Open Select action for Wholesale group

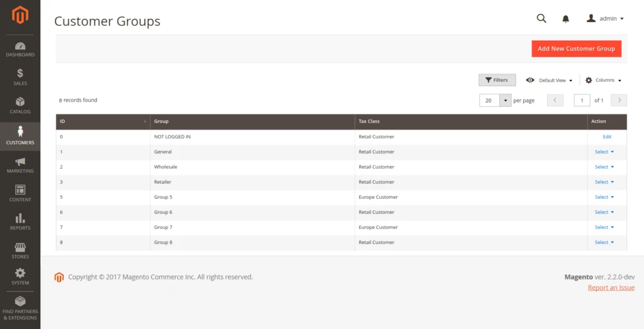[x=604, y=167]
